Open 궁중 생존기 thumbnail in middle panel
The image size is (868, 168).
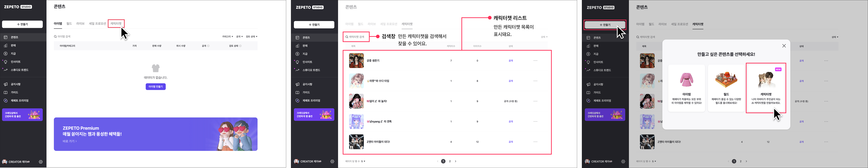356,61
